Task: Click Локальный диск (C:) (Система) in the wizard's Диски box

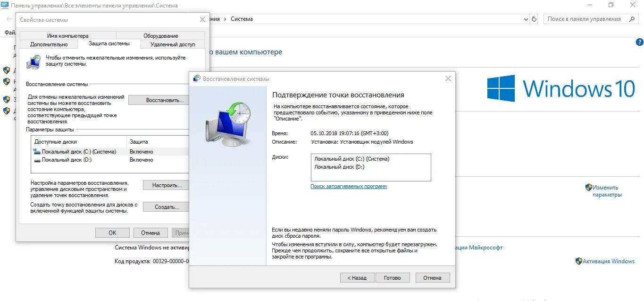Action: pyautogui.click(x=352, y=159)
